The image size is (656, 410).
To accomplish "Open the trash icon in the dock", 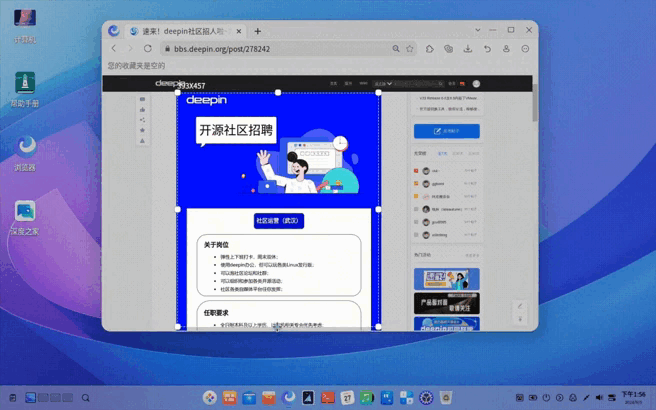I will 446,397.
